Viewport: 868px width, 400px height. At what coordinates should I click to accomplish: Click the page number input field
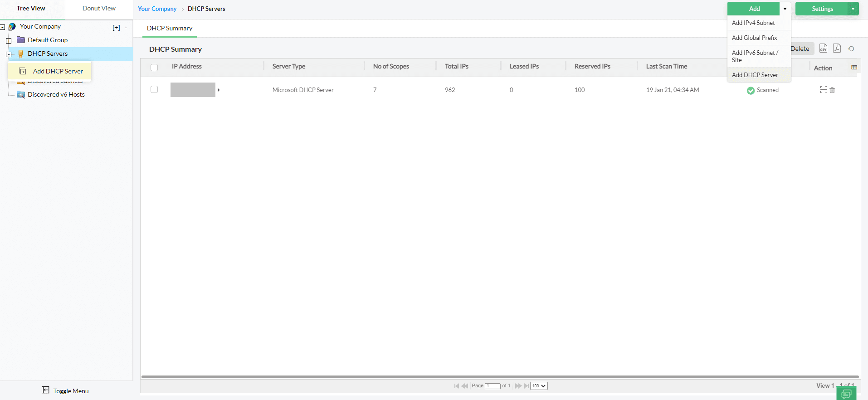click(x=493, y=386)
